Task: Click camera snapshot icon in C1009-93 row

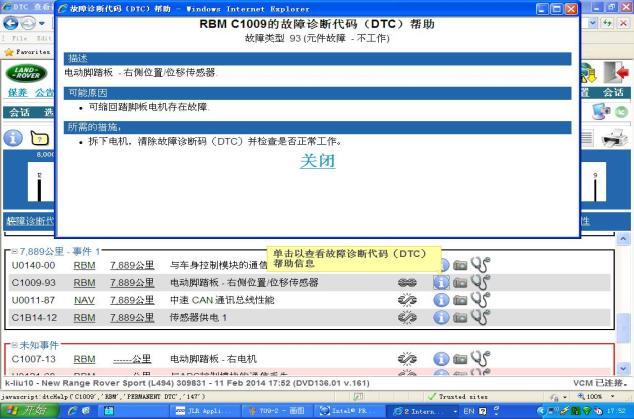Action: coord(460,283)
